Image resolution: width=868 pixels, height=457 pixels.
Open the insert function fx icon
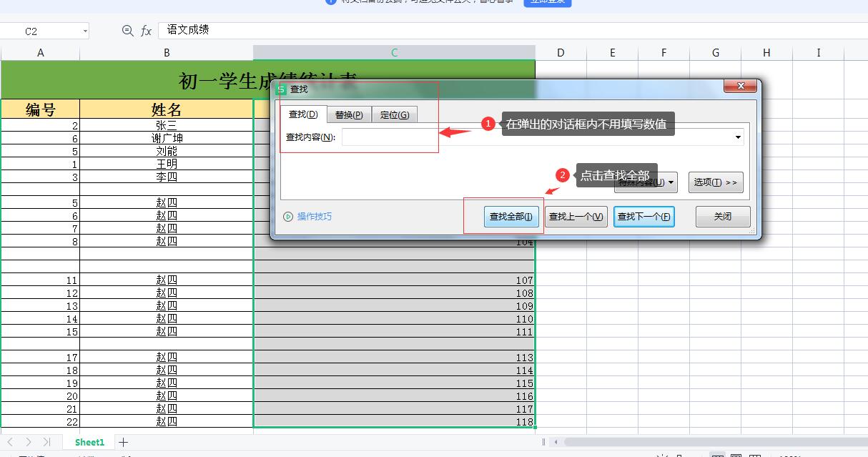coord(146,30)
